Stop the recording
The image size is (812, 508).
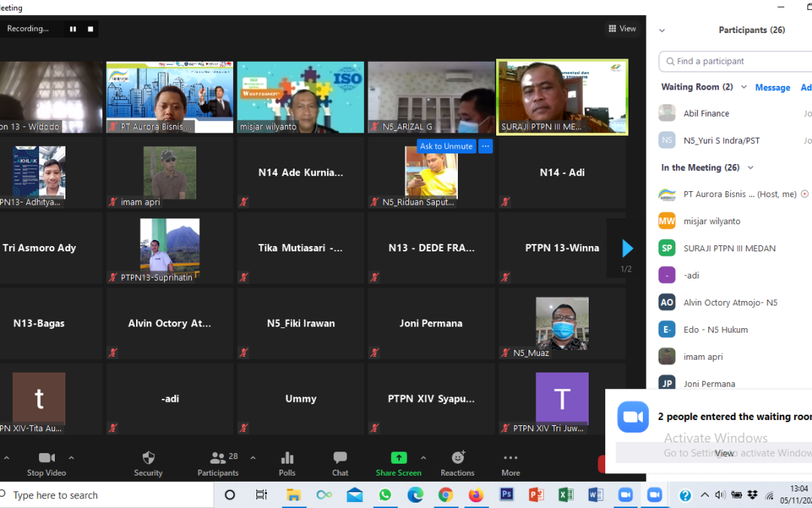coord(90,29)
